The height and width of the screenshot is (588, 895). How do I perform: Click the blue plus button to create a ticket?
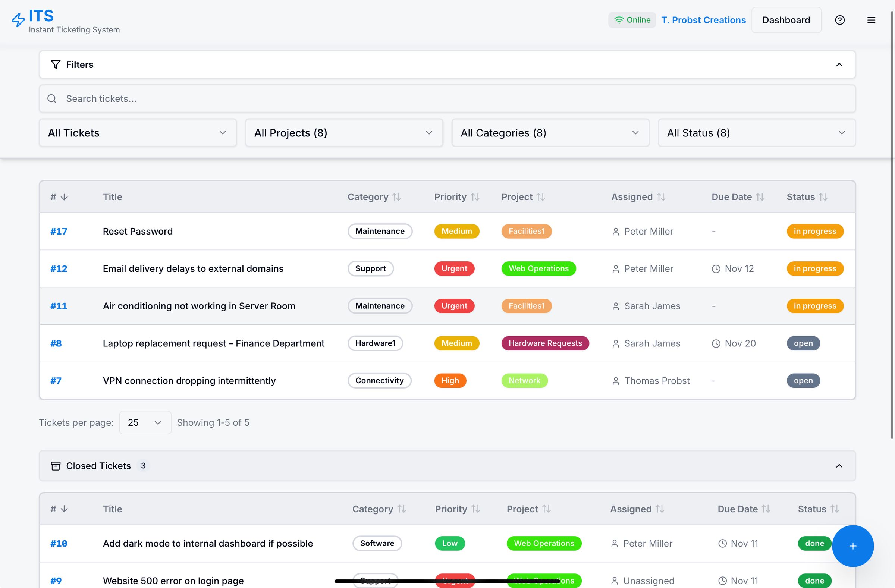pos(853,546)
